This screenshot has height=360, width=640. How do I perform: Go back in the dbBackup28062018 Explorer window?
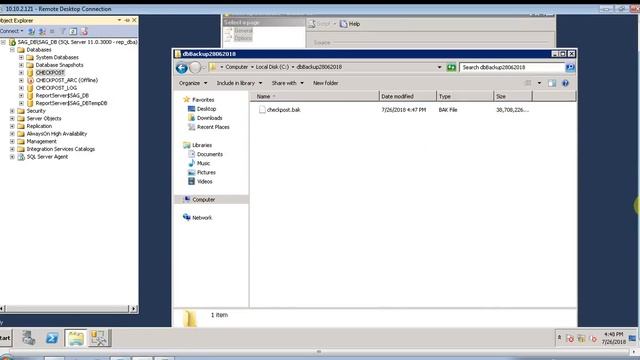coord(182,67)
